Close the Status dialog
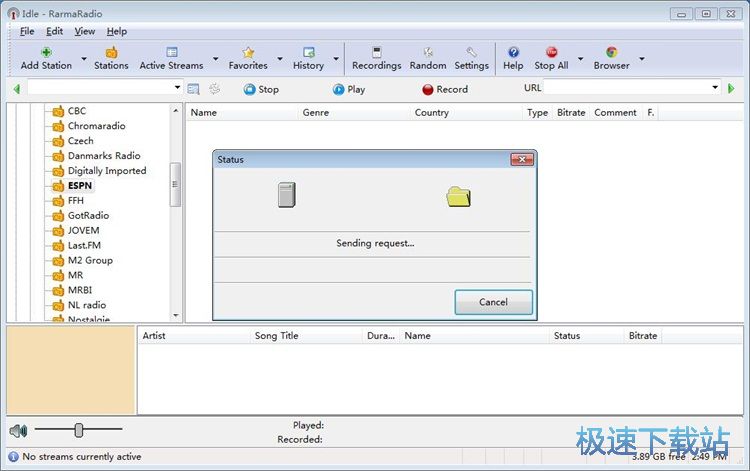The image size is (750, 471). (x=522, y=159)
